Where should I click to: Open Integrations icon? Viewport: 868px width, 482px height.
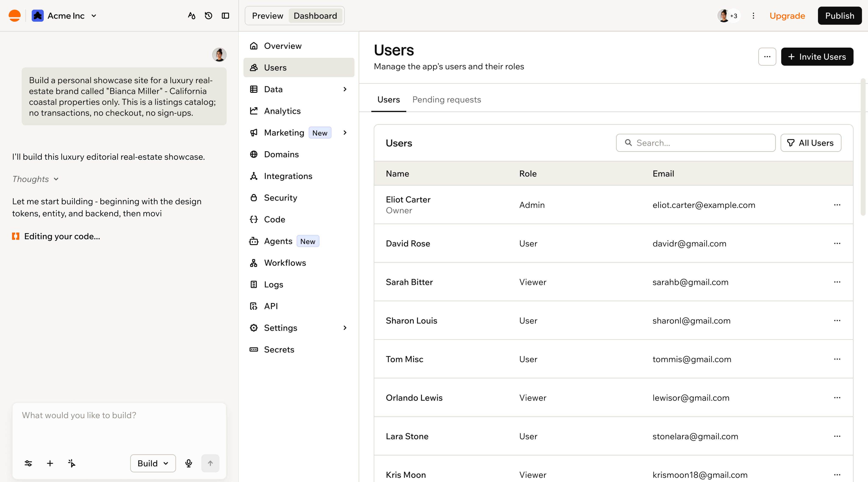click(254, 176)
